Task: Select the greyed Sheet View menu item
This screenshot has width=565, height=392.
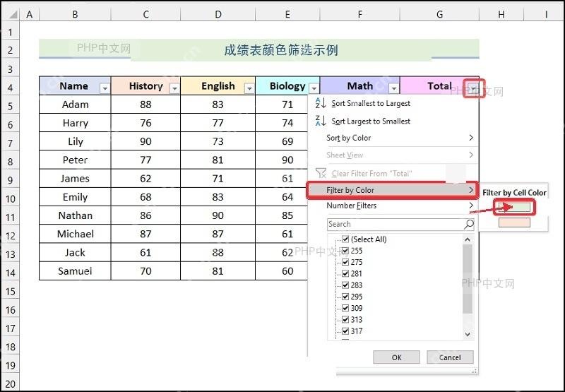Action: 393,155
